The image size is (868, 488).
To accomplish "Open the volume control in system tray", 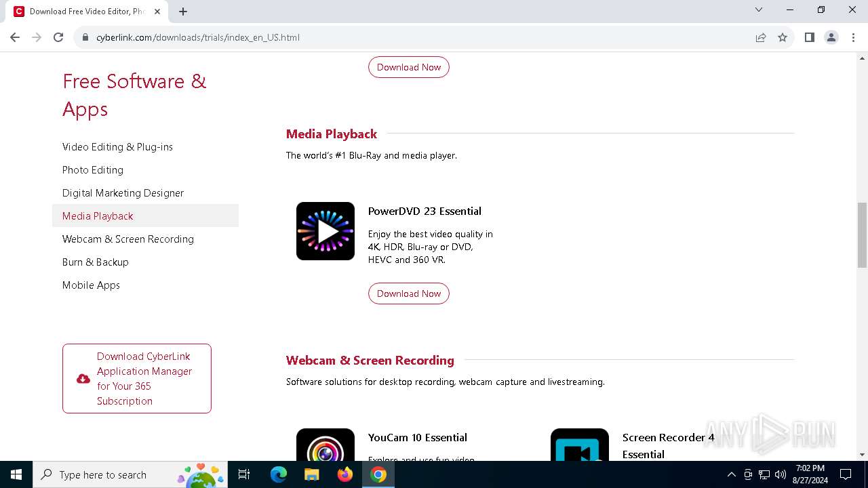I will [x=780, y=474].
